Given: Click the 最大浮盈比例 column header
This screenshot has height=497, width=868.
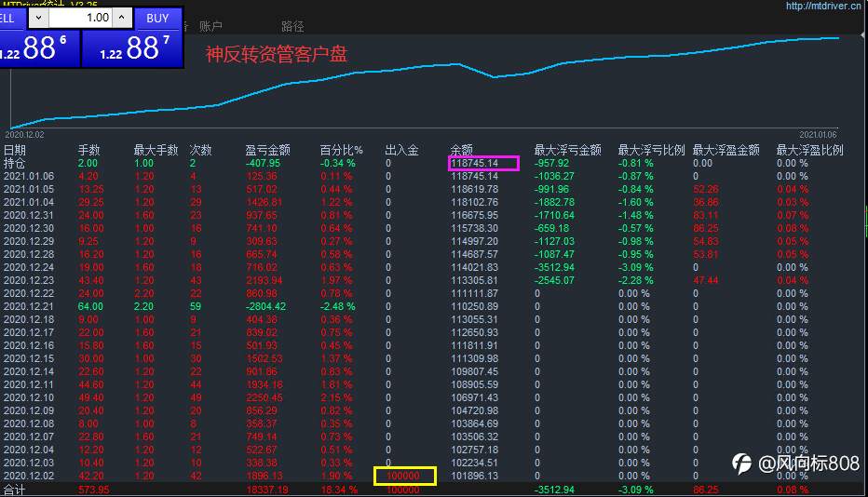Looking at the screenshot, I should click(809, 150).
